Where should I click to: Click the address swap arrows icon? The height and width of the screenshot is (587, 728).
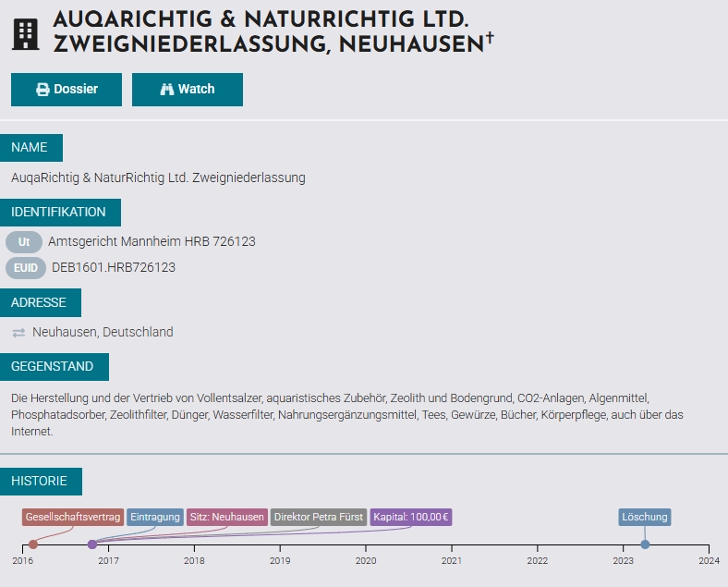click(18, 332)
